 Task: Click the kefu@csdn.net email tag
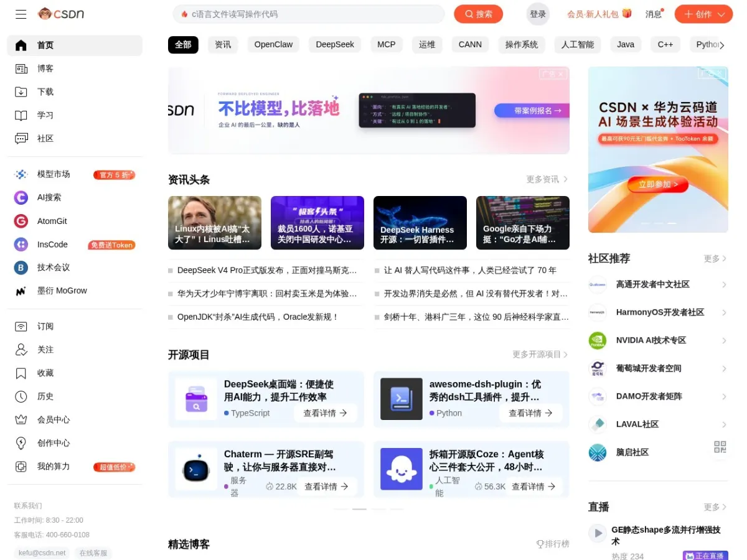[42, 553]
